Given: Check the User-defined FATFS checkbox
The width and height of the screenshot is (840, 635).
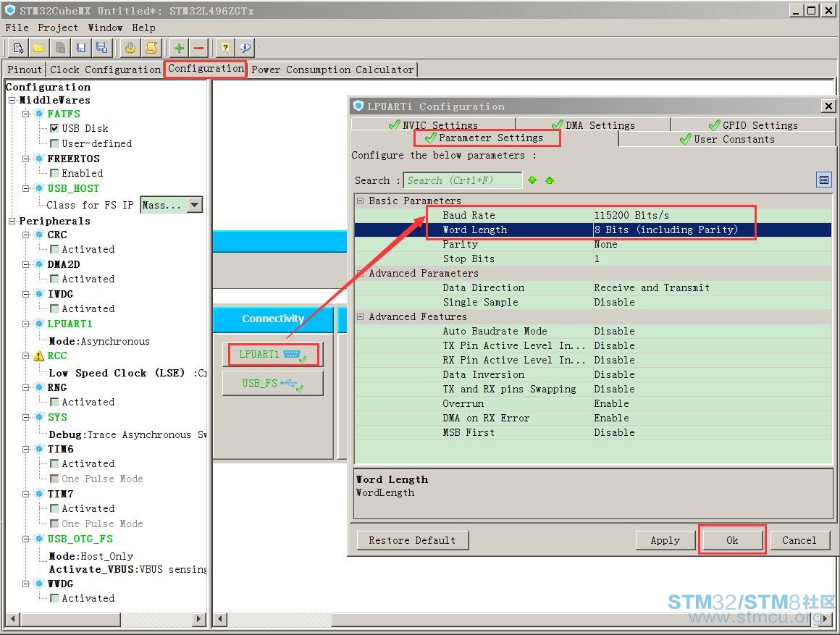Looking at the screenshot, I should [x=54, y=143].
